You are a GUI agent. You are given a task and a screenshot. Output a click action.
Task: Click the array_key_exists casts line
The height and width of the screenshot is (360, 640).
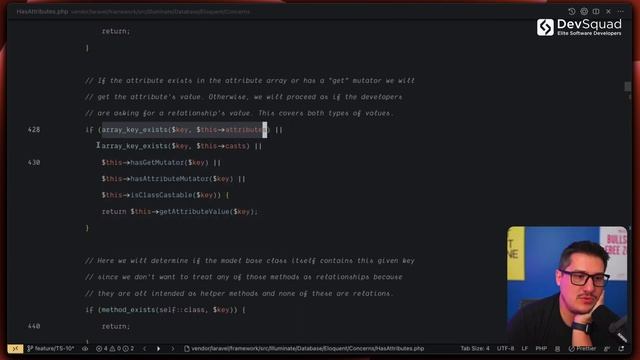pos(182,146)
